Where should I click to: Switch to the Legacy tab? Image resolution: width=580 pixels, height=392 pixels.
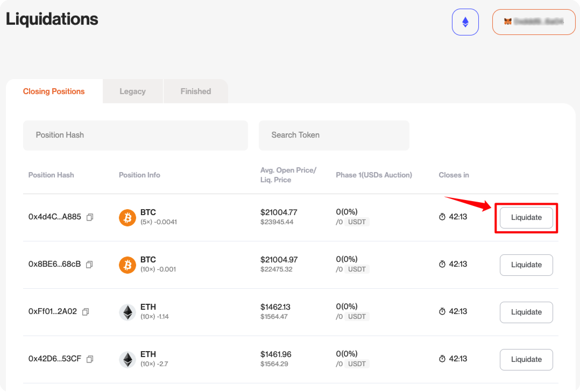click(133, 91)
